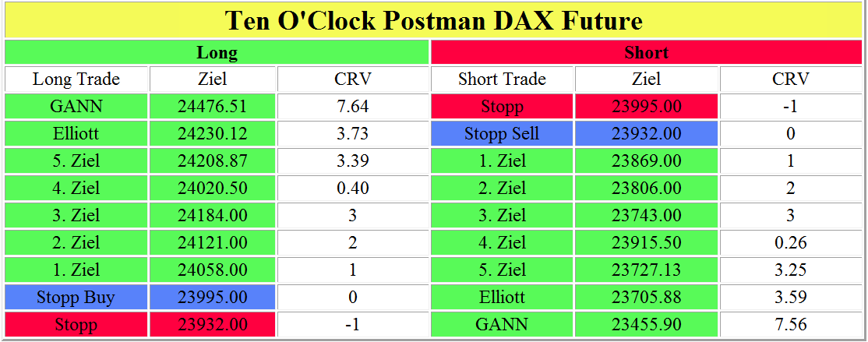Click the Elliott short target 23705.88
Image resolution: width=868 pixels, height=342 pixels.
coord(647,298)
